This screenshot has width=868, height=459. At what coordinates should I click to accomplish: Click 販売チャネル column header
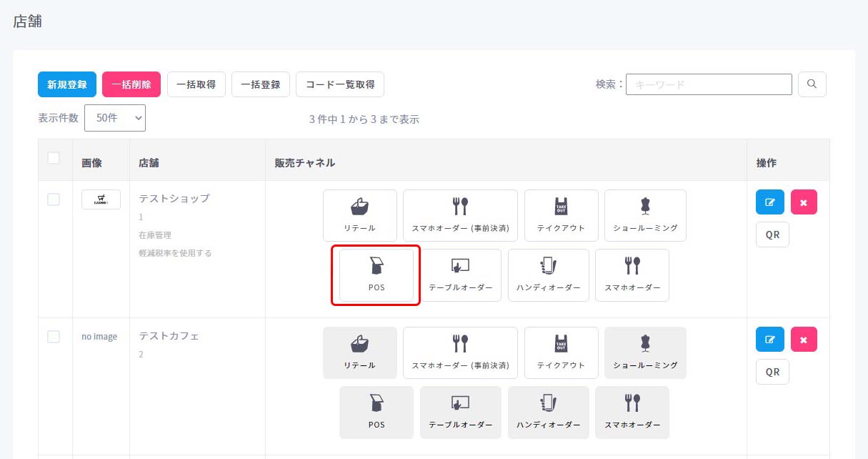click(x=305, y=163)
